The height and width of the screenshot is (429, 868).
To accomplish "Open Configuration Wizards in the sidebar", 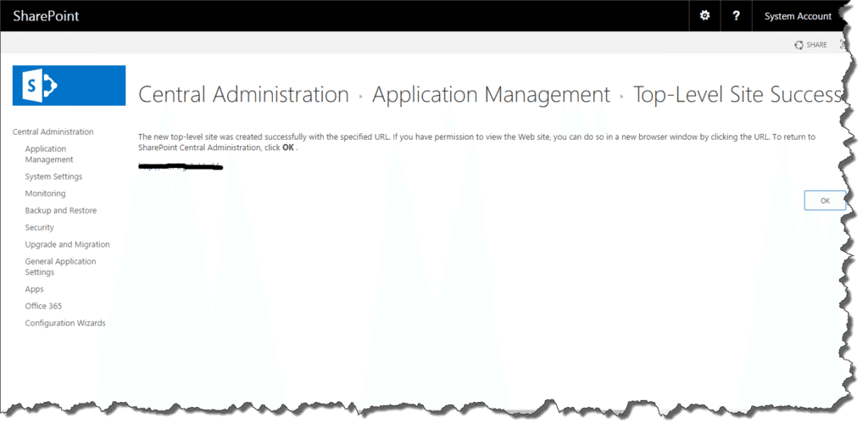I will pos(65,323).
